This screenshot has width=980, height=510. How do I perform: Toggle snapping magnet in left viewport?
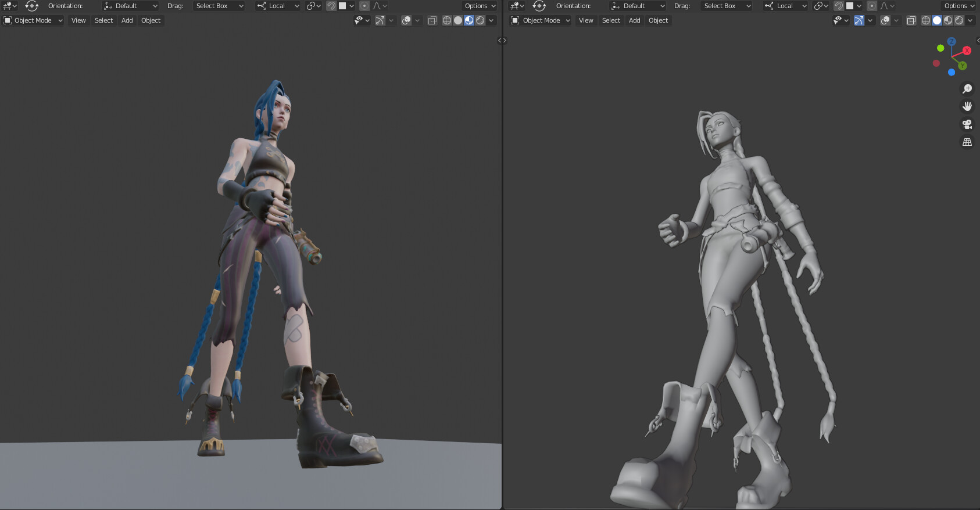(331, 6)
